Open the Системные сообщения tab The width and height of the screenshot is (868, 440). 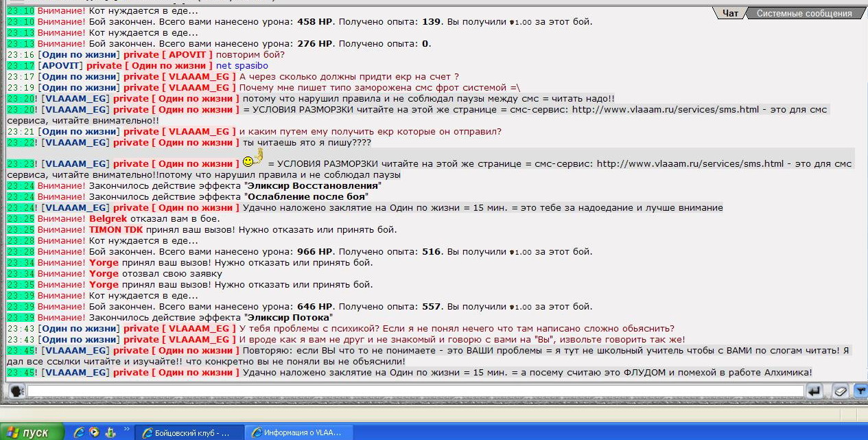(x=804, y=13)
